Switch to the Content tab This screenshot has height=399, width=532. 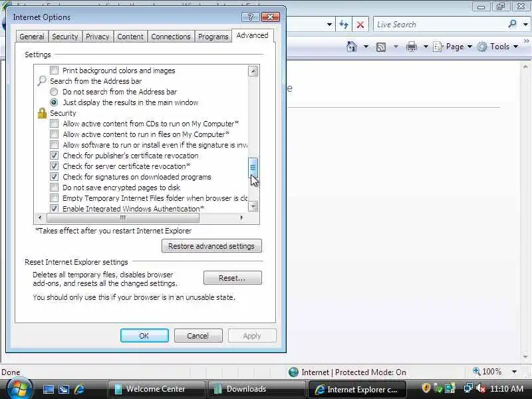point(130,37)
